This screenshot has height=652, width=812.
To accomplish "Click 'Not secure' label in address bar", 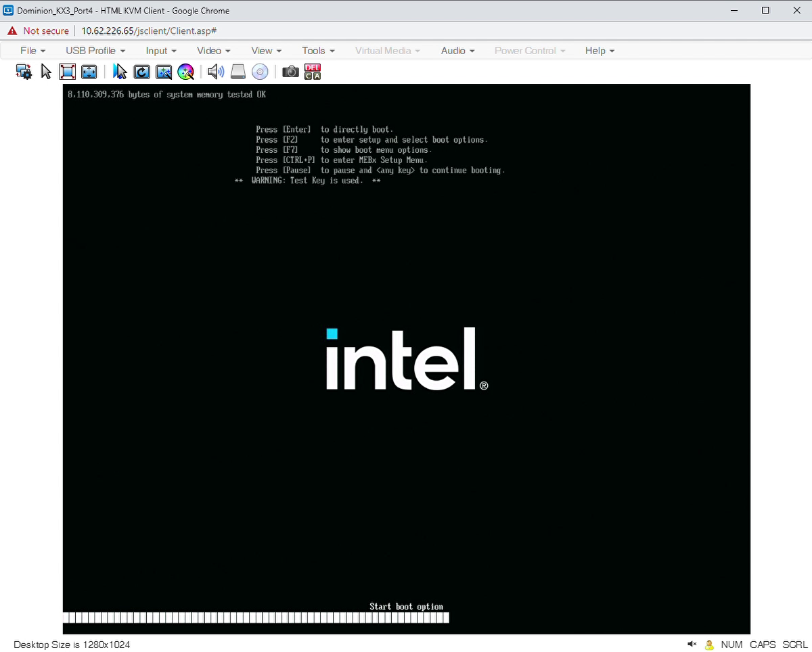I will 46,31.
